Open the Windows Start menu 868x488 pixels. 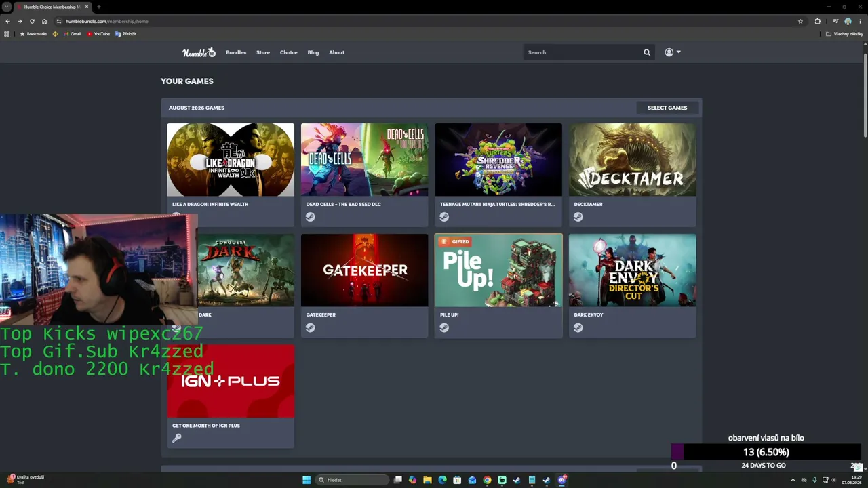pyautogui.click(x=307, y=480)
